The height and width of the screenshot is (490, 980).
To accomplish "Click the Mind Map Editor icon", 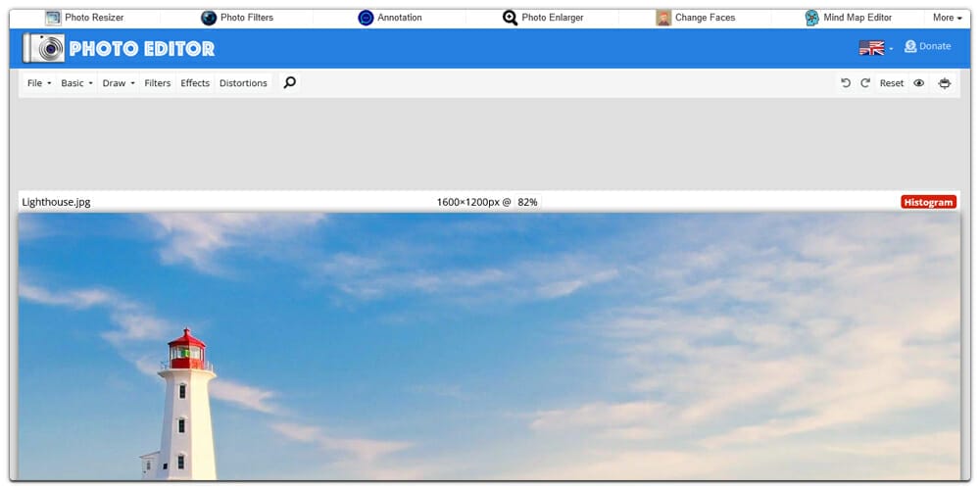I will pyautogui.click(x=811, y=18).
